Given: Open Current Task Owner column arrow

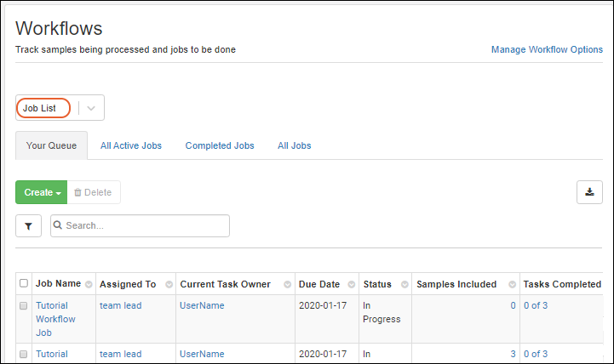Looking at the screenshot, I should coord(287,284).
